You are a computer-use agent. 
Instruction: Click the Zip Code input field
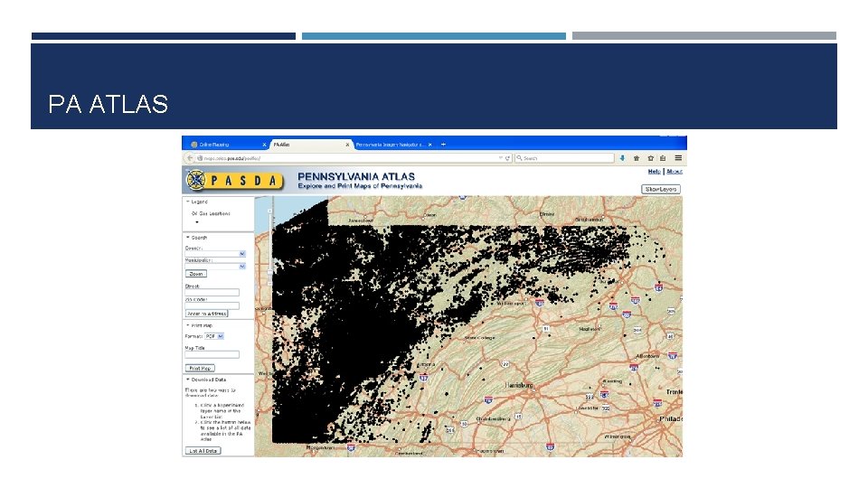(x=212, y=305)
